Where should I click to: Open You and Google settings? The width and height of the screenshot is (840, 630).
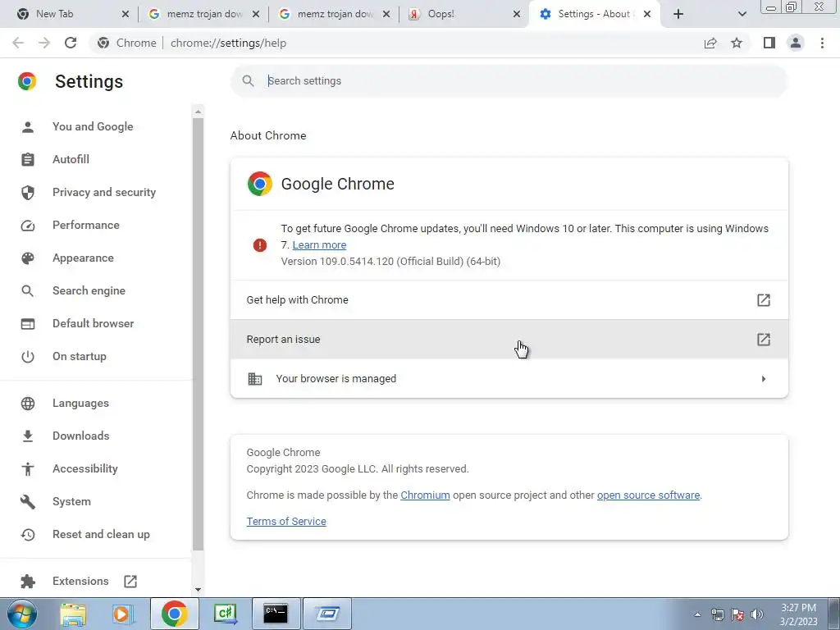(93, 126)
